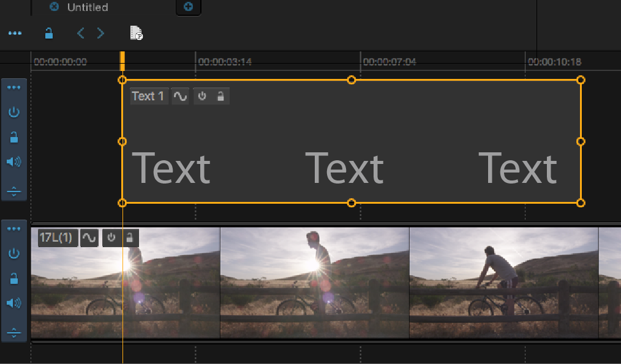Adjust height of video track with resize icon
Screen dimensions: 621x364
click(x=14, y=333)
